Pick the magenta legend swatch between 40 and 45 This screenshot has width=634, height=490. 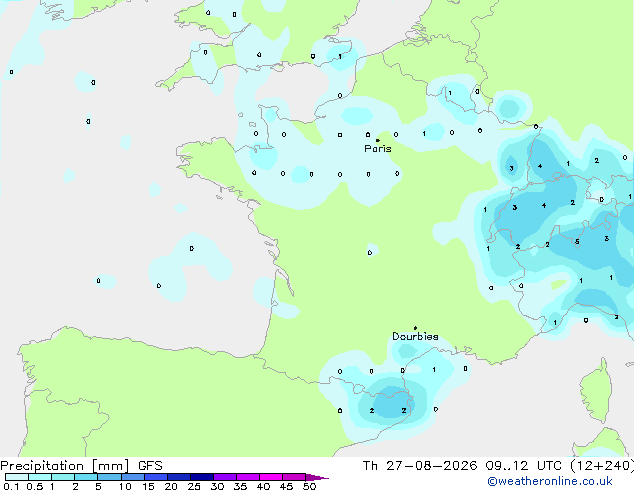coord(271,477)
